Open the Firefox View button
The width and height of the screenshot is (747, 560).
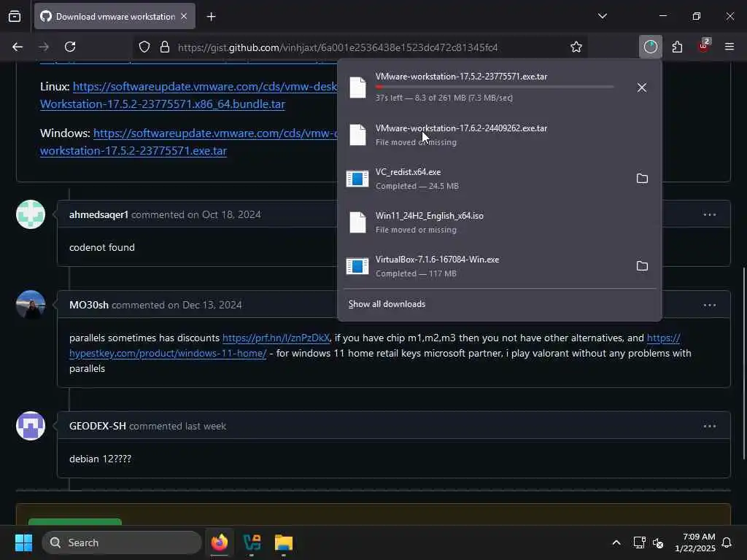point(15,17)
